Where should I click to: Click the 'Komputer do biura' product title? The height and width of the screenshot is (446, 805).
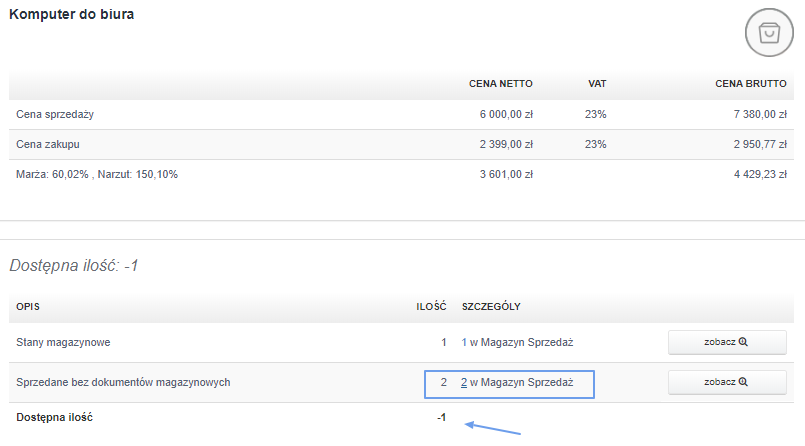tap(71, 14)
